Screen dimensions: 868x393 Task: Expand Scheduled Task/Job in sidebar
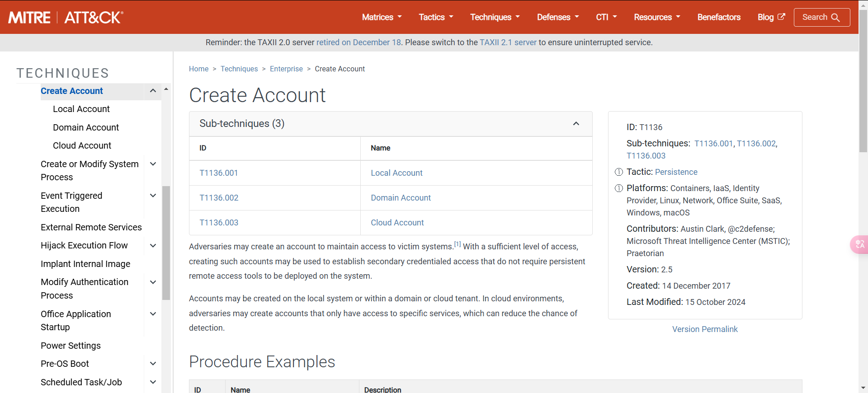153,382
